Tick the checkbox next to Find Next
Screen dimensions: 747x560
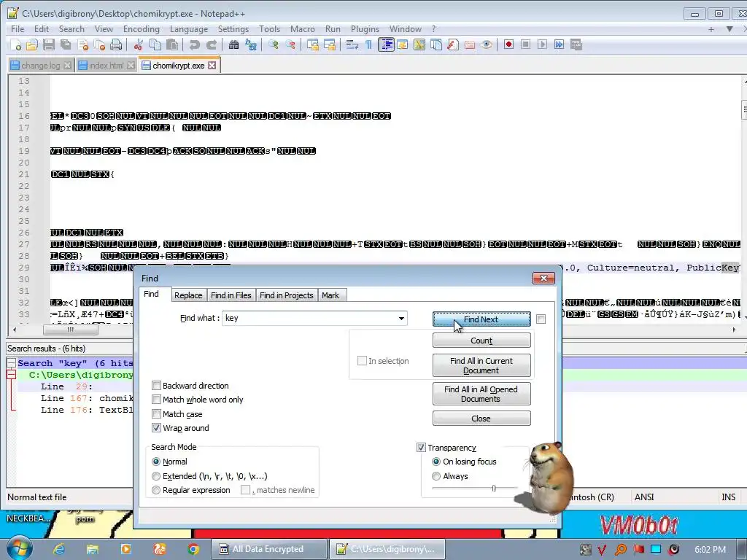pyautogui.click(x=541, y=319)
